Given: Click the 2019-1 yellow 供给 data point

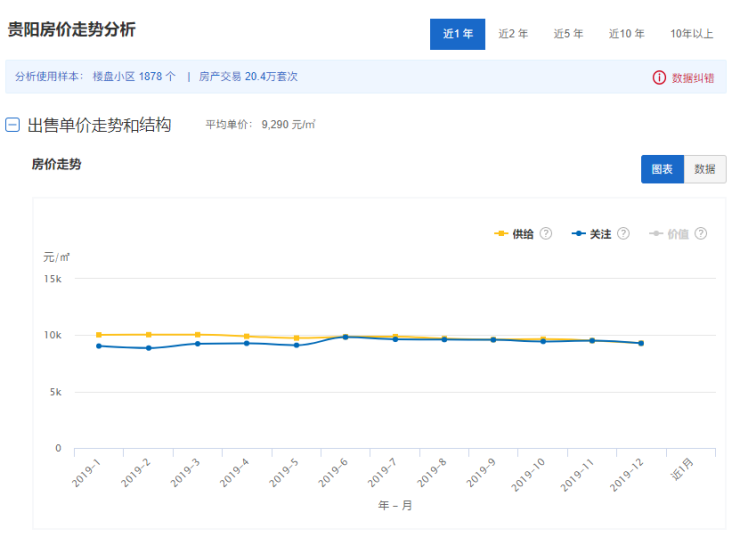Looking at the screenshot, I should coord(98,335).
